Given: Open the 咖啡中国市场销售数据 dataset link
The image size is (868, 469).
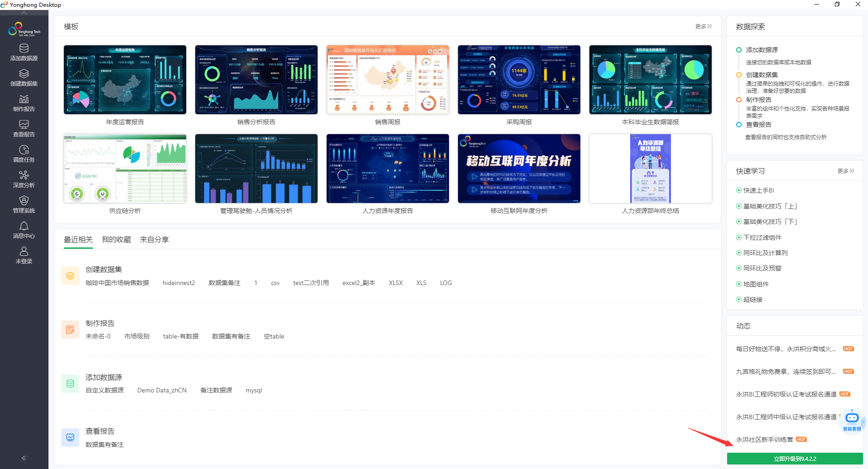Looking at the screenshot, I should click(x=117, y=282).
